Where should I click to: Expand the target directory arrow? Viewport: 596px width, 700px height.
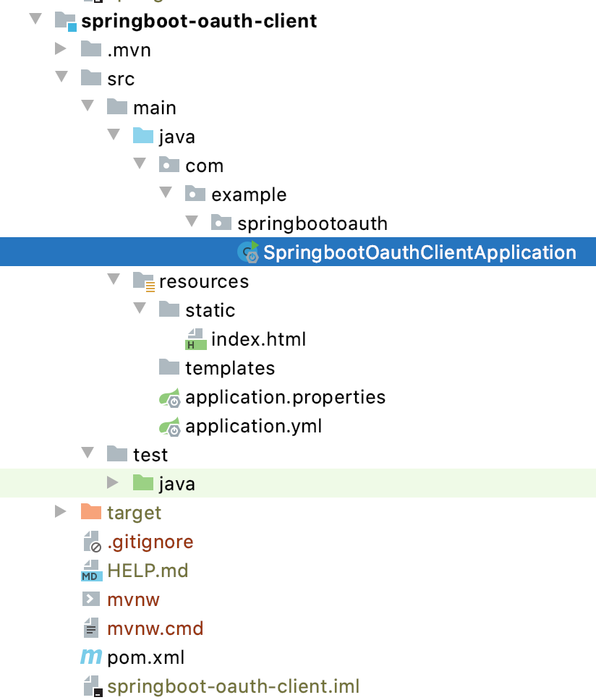pyautogui.click(x=61, y=512)
